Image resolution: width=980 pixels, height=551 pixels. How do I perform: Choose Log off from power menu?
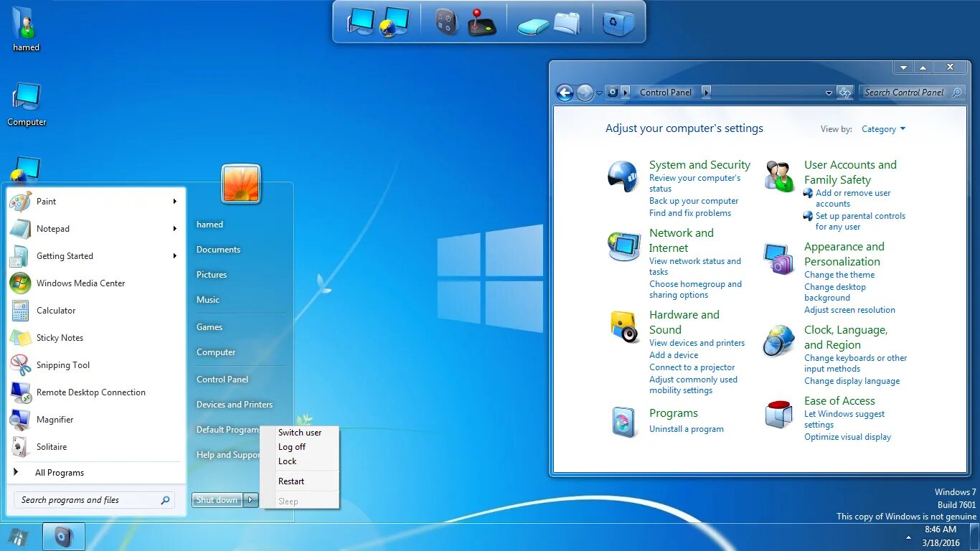292,447
